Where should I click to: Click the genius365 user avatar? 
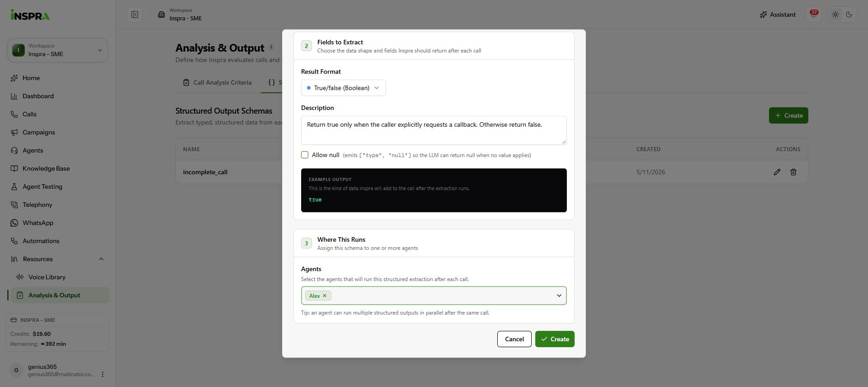(x=16, y=370)
